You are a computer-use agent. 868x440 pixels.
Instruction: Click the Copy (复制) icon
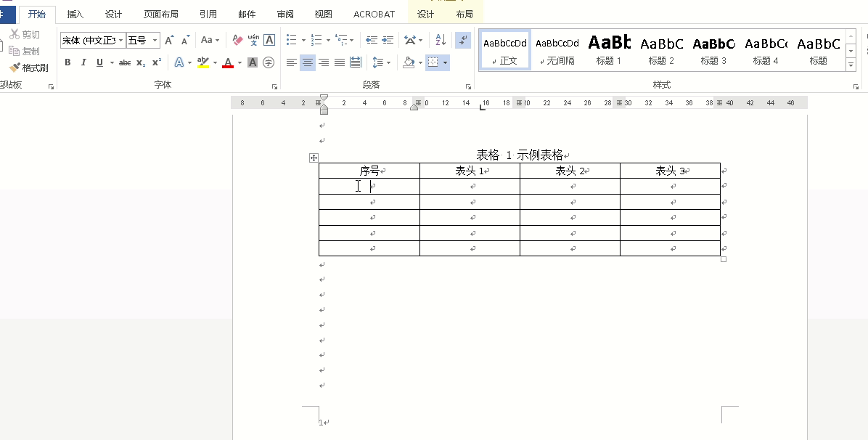pos(15,51)
